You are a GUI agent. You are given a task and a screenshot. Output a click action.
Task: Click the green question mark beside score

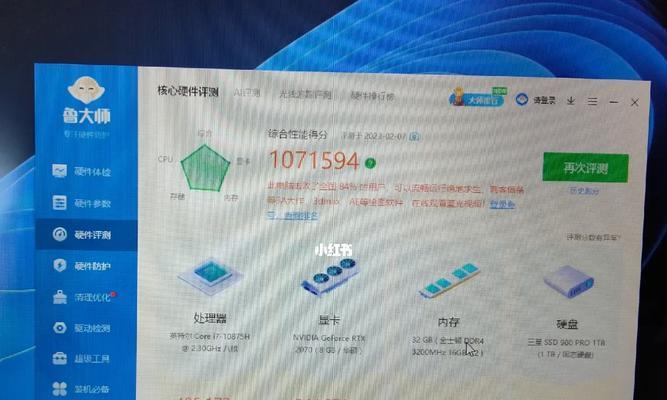[370, 163]
